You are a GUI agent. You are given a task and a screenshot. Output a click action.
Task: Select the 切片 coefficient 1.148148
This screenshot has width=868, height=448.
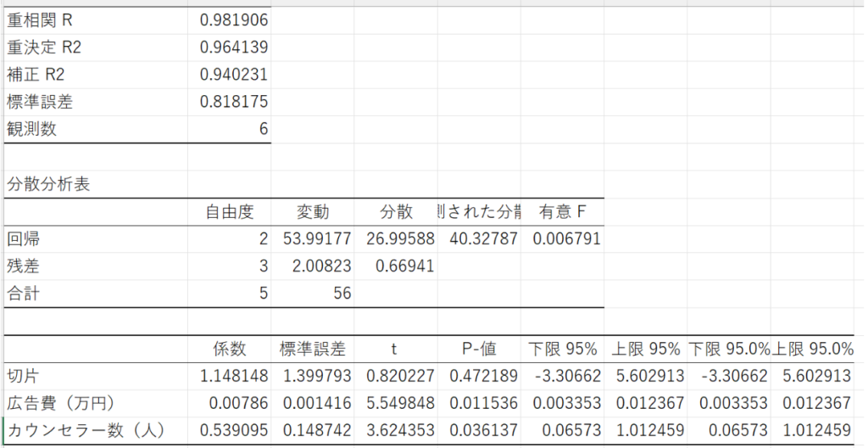click(234, 376)
